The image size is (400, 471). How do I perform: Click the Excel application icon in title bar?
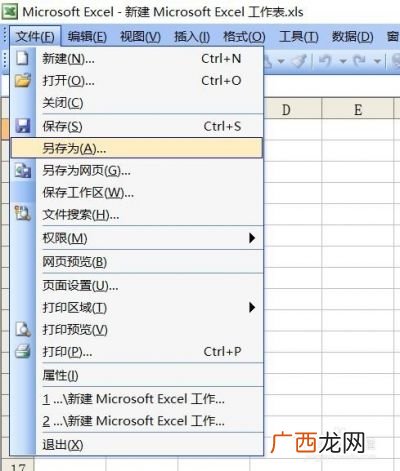coord(9,12)
